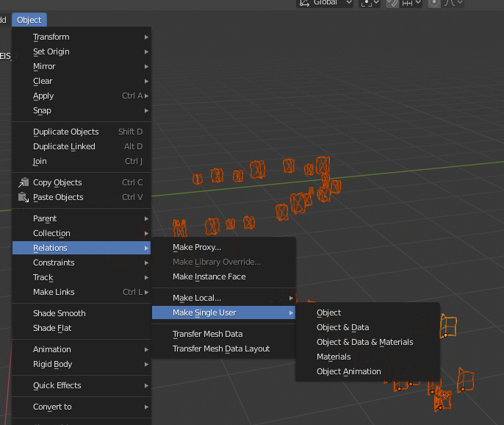Open the Snap submenu
This screenshot has width=504, height=425.
[82, 111]
